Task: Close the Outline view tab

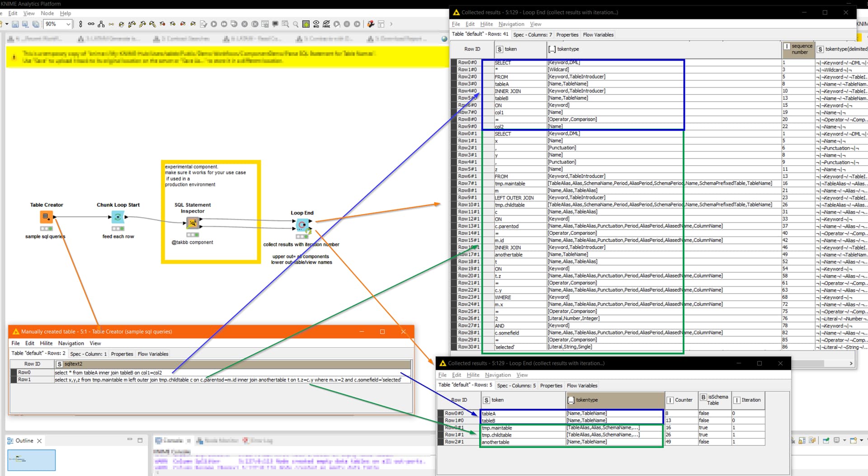Action: pyautogui.click(x=39, y=441)
